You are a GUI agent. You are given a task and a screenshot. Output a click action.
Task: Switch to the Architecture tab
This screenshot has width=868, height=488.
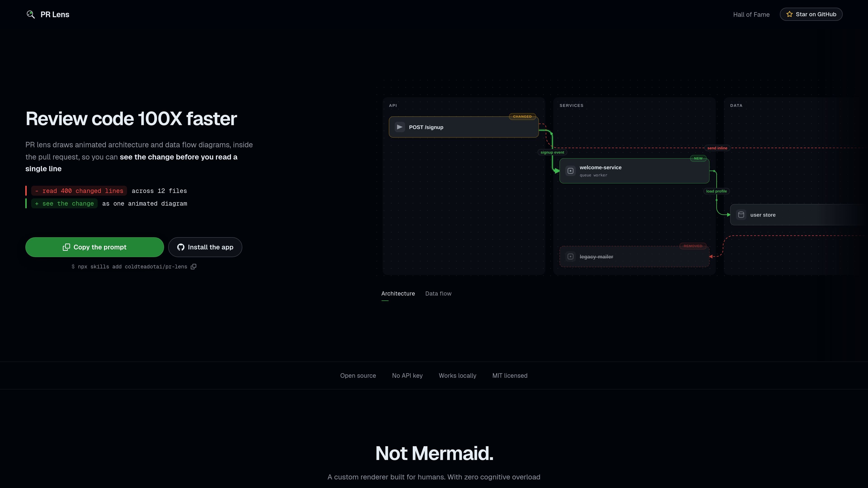(398, 294)
